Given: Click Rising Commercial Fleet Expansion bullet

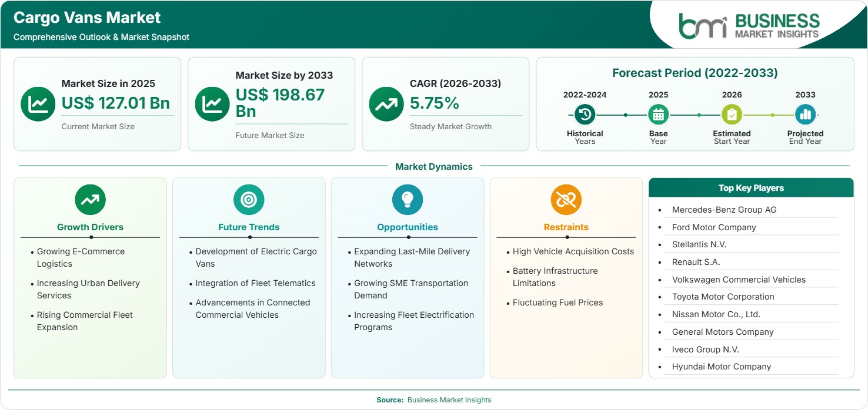Looking at the screenshot, I should [85, 321].
